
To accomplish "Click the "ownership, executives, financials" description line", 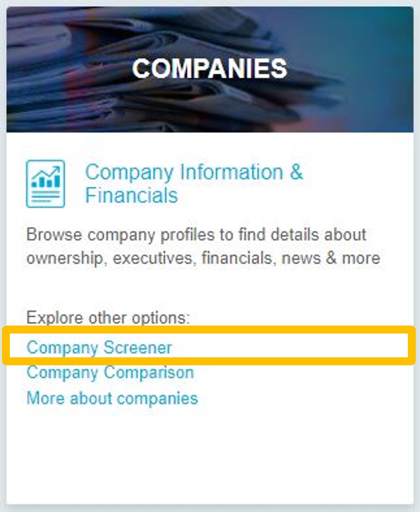I will point(203,258).
